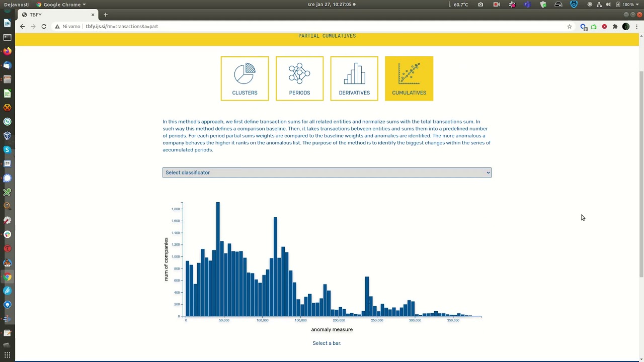This screenshot has height=362, width=644.
Task: Click the red record extension icon
Action: pos(604,27)
